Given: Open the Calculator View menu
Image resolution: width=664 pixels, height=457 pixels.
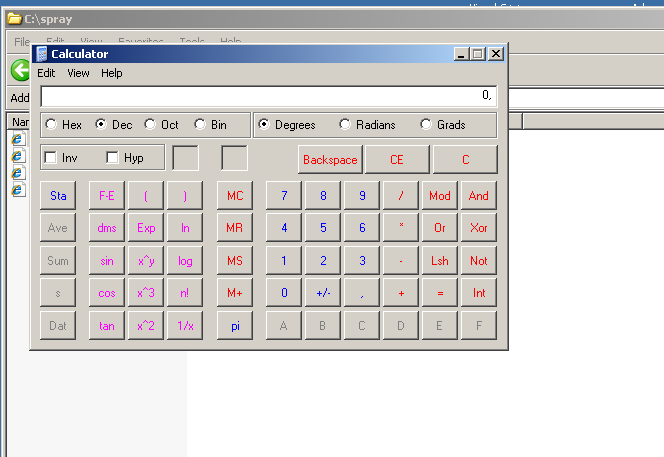Looking at the screenshot, I should 78,73.
